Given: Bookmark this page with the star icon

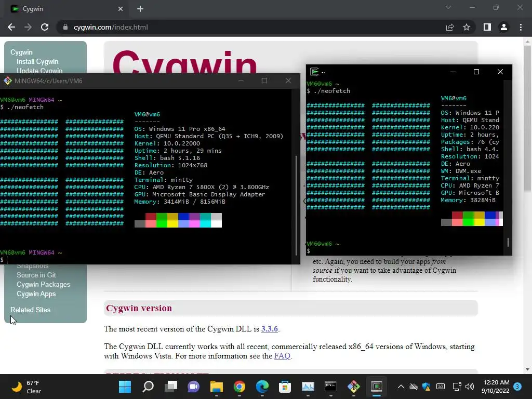Looking at the screenshot, I should [467, 27].
